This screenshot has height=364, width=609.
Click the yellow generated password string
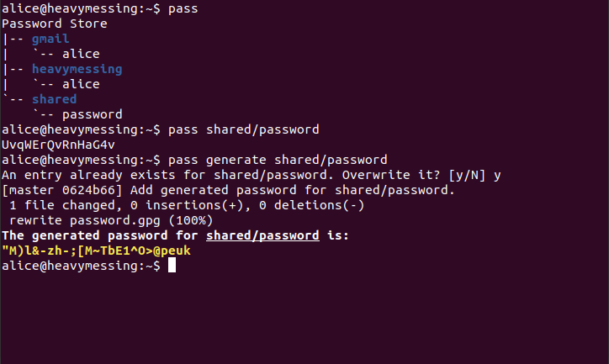[97, 251]
